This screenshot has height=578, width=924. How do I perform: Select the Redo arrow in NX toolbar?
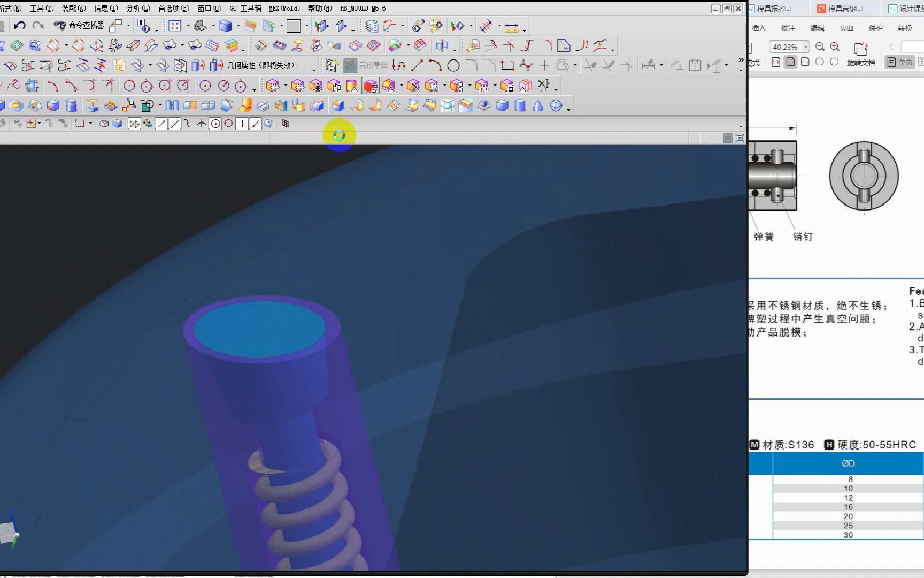(37, 25)
